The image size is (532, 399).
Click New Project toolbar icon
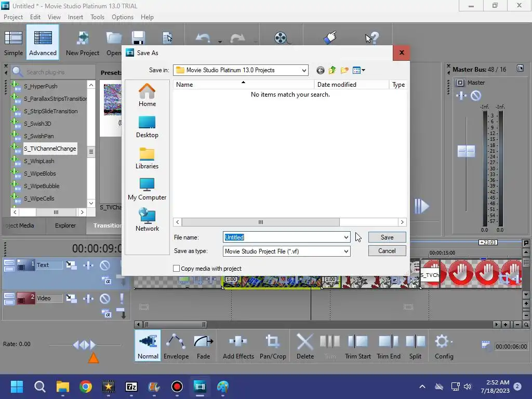click(x=83, y=43)
